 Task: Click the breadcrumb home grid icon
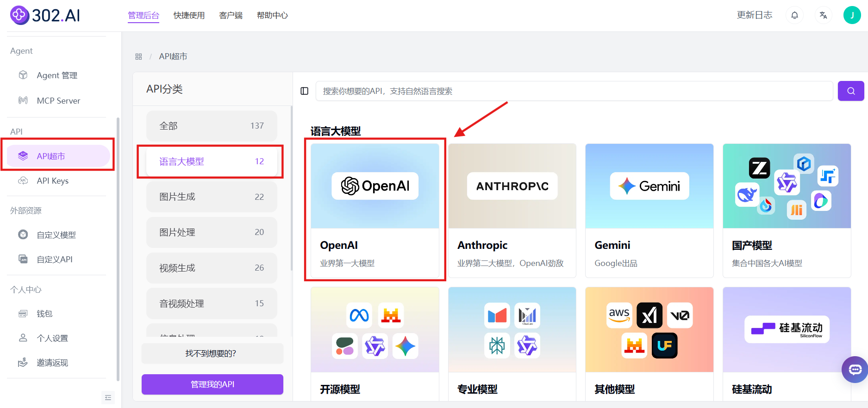coord(138,56)
